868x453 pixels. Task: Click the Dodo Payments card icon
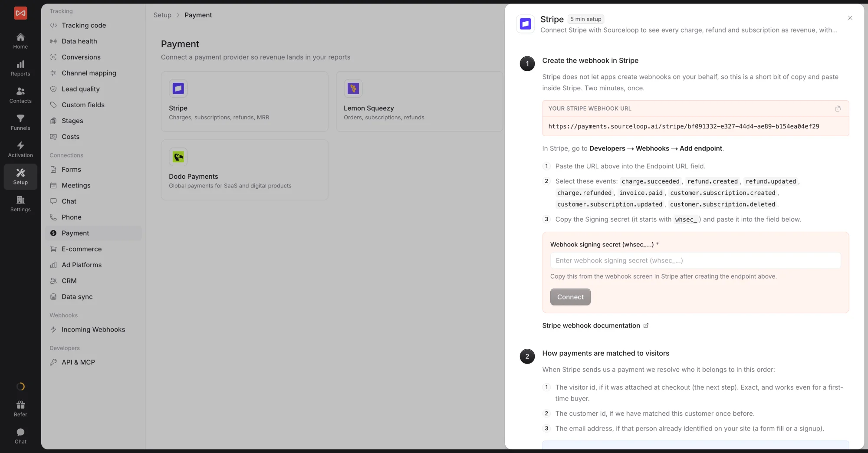coord(178,157)
